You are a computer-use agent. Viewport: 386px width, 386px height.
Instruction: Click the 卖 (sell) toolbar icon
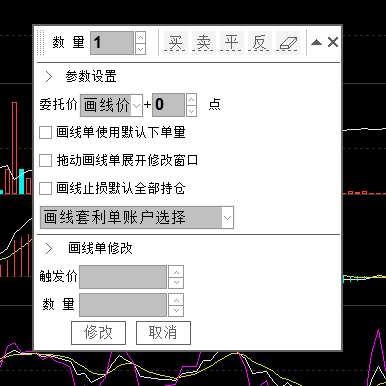tap(204, 43)
